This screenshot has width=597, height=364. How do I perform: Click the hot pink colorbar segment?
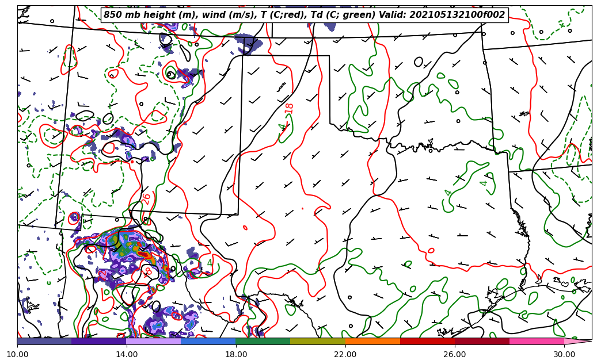coord(537,341)
